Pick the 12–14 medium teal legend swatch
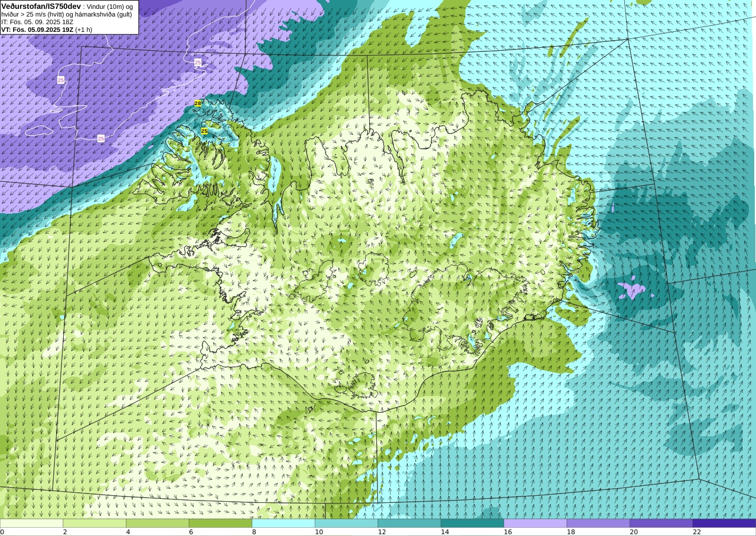756x536 pixels. tap(409, 523)
